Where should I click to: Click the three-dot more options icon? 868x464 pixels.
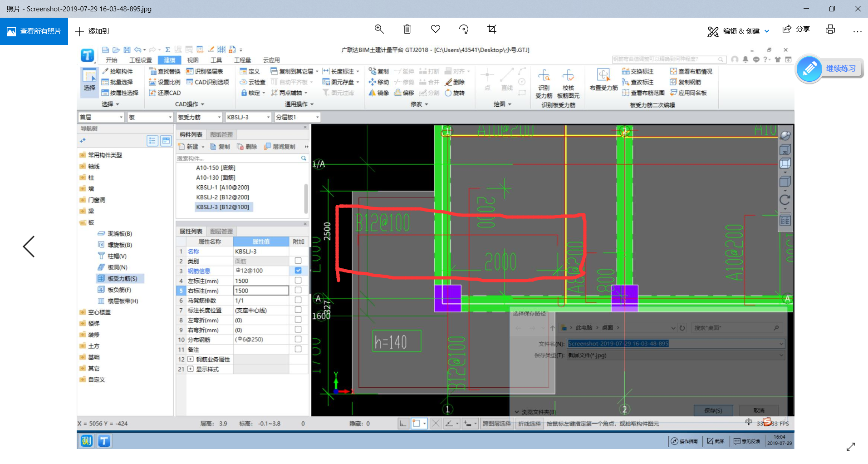(x=857, y=31)
